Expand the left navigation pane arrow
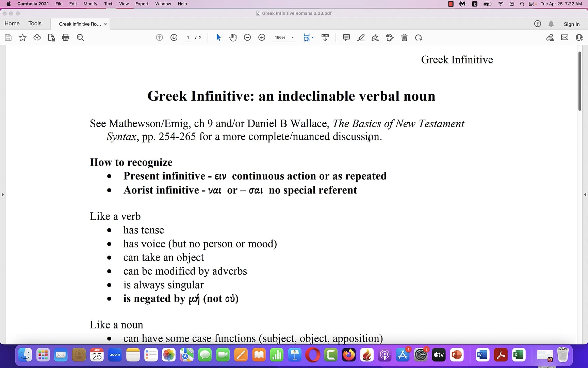 3,195
